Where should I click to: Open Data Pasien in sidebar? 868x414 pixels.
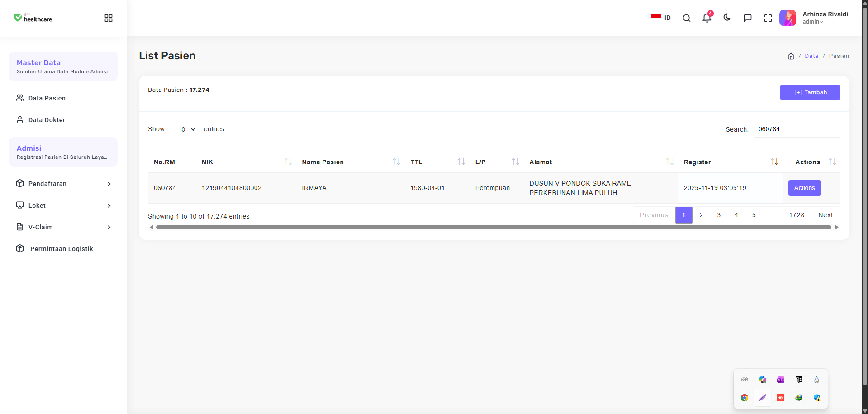click(47, 98)
